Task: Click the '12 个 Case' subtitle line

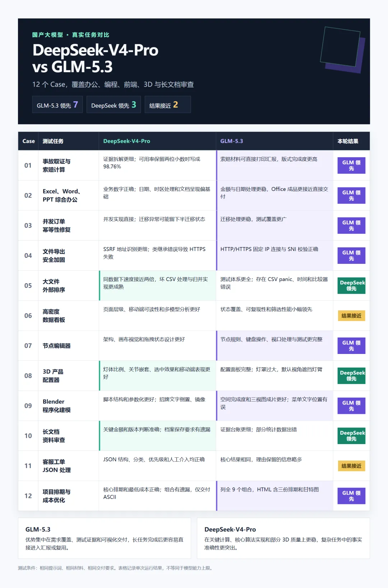Action: coord(113,84)
